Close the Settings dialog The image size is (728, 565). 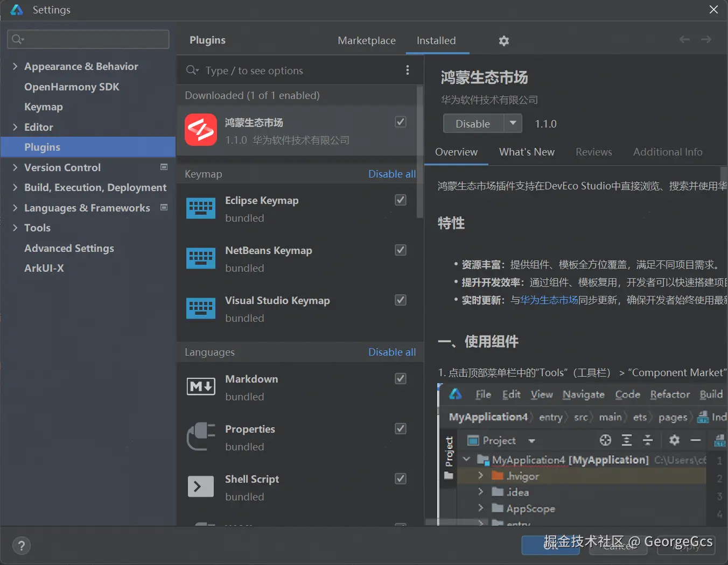point(713,10)
